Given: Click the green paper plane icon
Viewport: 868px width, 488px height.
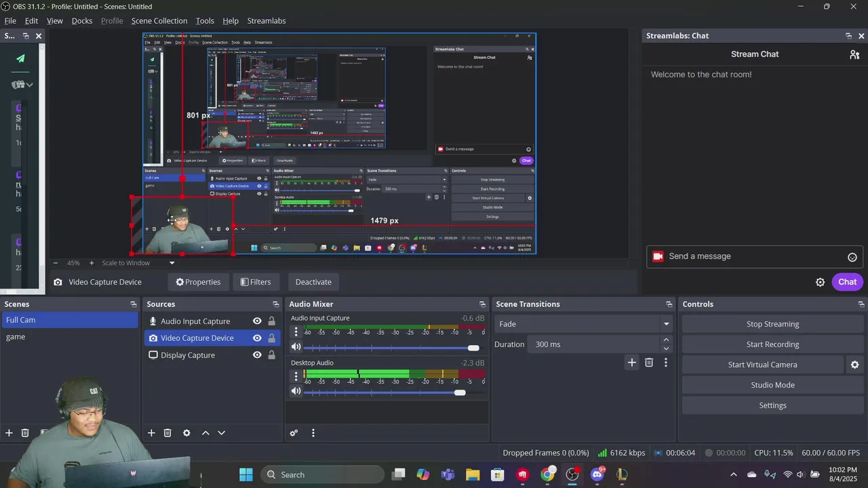Looking at the screenshot, I should pyautogui.click(x=20, y=58).
